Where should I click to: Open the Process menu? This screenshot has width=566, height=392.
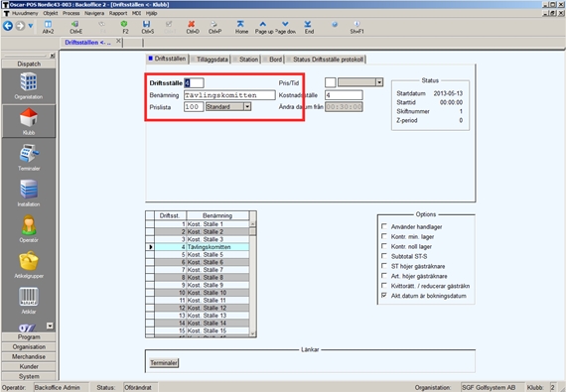point(71,13)
